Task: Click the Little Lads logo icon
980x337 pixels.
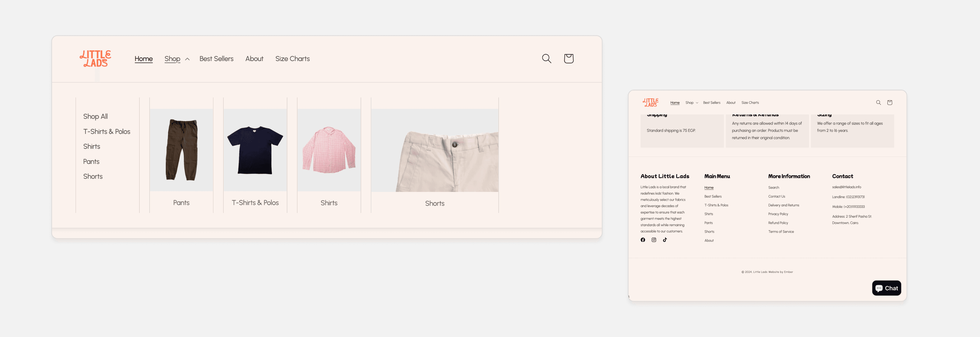Action: (x=95, y=58)
